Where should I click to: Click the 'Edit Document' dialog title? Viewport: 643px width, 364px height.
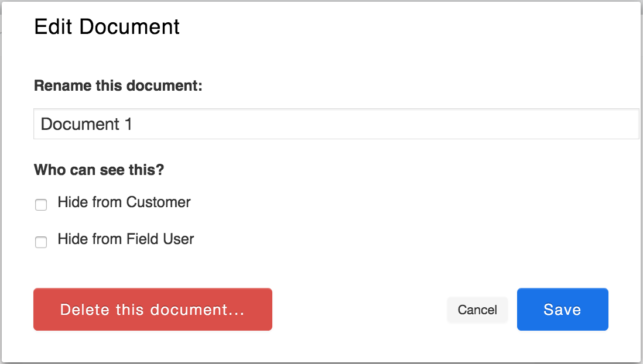click(107, 27)
